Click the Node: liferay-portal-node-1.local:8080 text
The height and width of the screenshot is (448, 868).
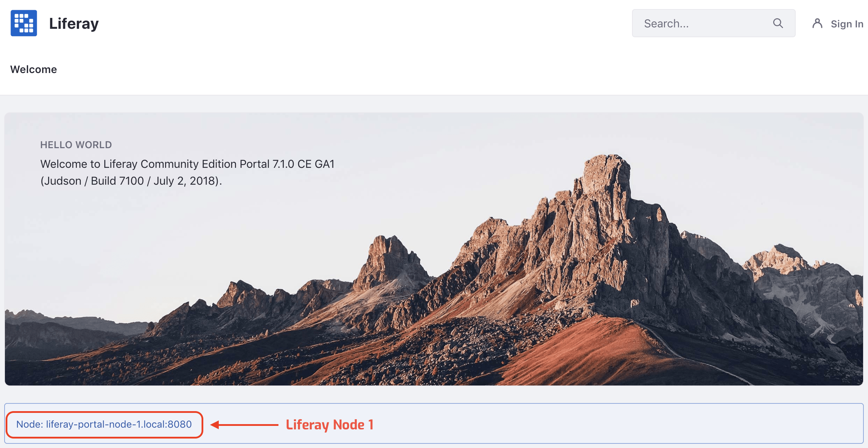click(104, 424)
